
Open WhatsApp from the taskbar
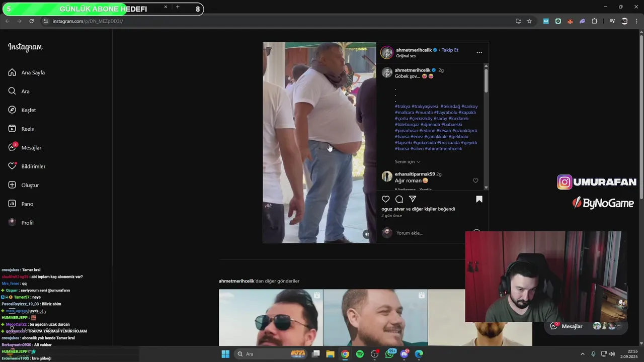coord(390,354)
